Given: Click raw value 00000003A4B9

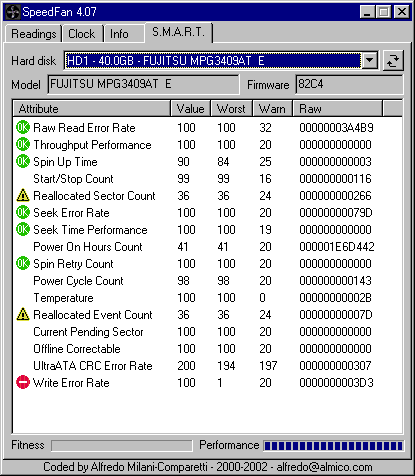Looking at the screenshot, I should [336, 128].
